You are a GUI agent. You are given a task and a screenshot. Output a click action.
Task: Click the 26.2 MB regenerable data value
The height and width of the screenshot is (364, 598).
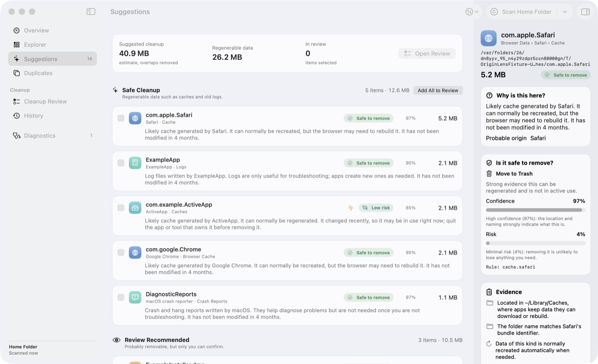227,57
